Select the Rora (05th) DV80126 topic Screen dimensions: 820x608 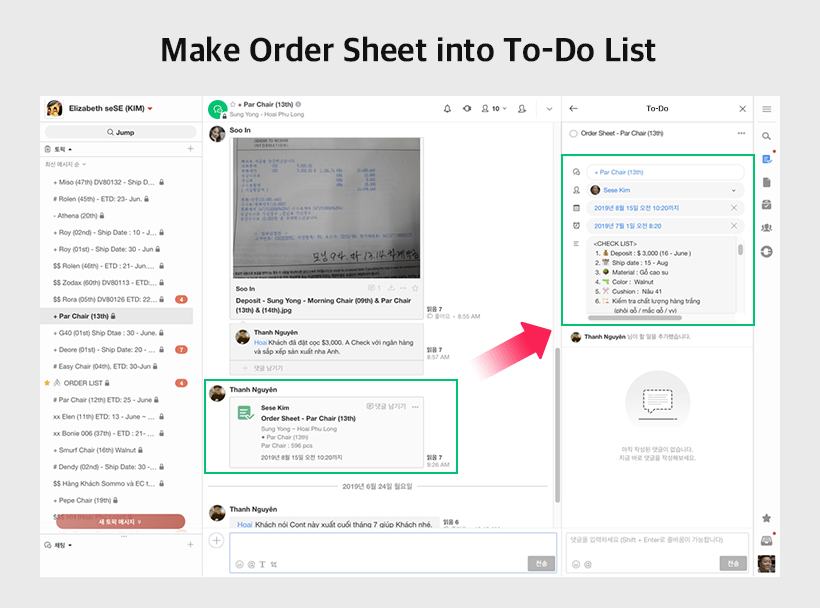[105, 299]
